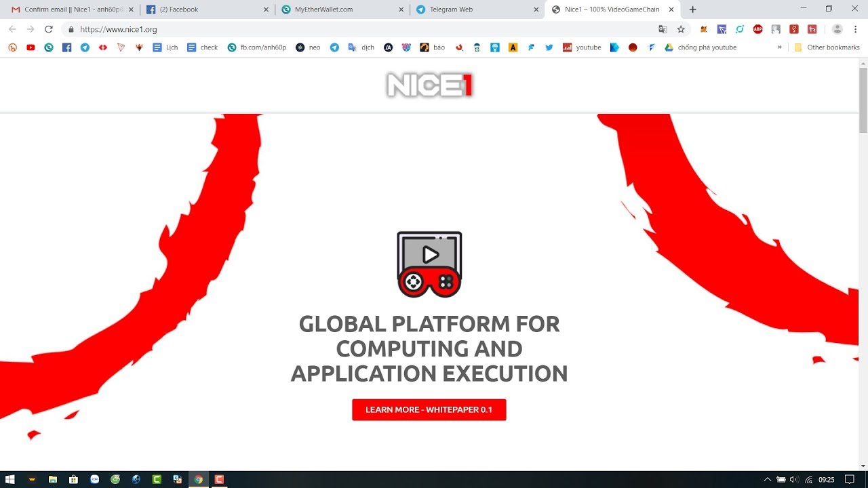Open the 'dịch' translate bookmark

361,47
